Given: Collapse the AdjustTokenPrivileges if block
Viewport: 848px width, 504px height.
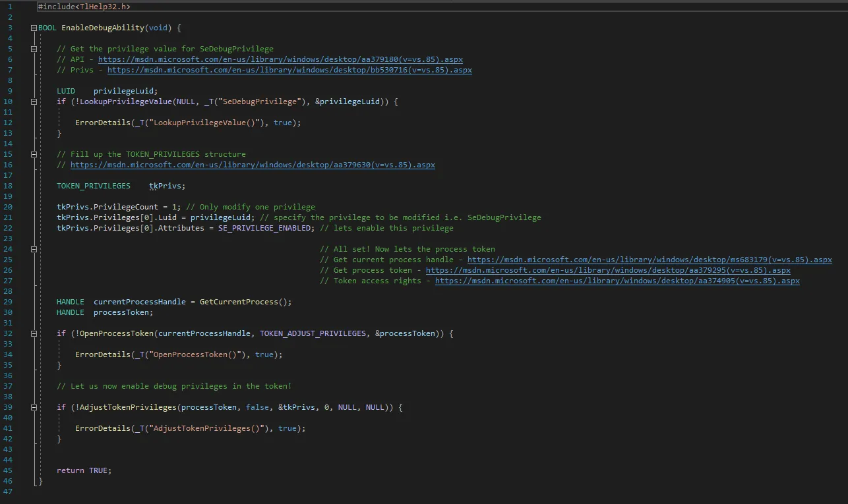Looking at the screenshot, I should click(x=34, y=406).
